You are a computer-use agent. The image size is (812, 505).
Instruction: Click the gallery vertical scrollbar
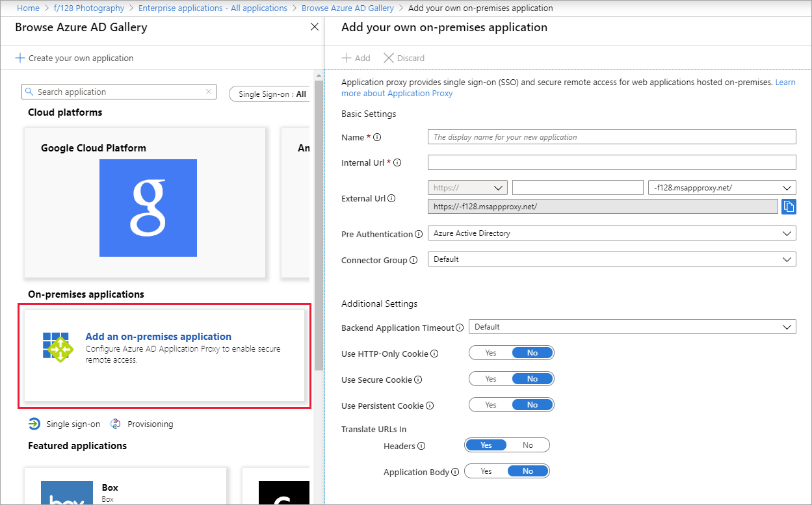319,225
